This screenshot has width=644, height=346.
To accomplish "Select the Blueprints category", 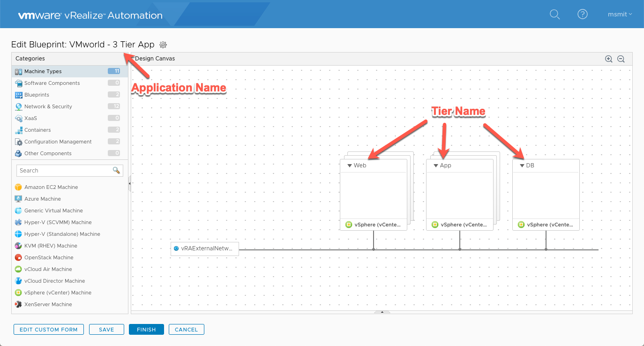I will click(x=70, y=95).
